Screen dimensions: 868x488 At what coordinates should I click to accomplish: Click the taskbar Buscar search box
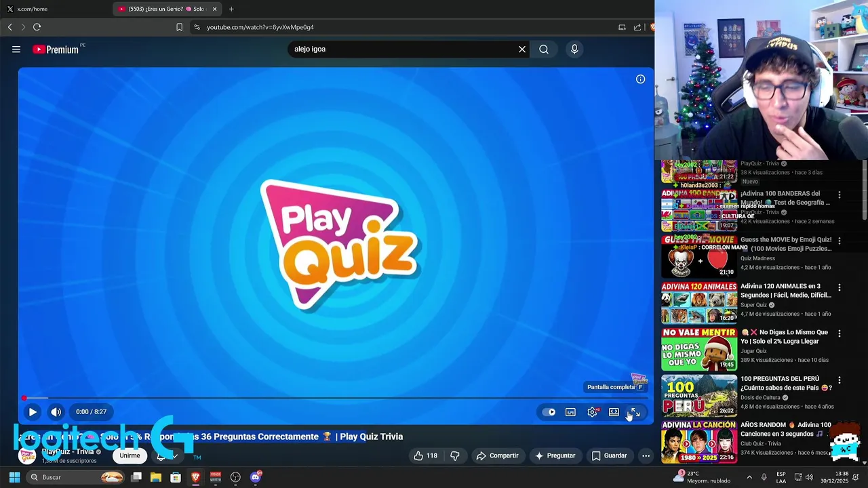click(76, 477)
